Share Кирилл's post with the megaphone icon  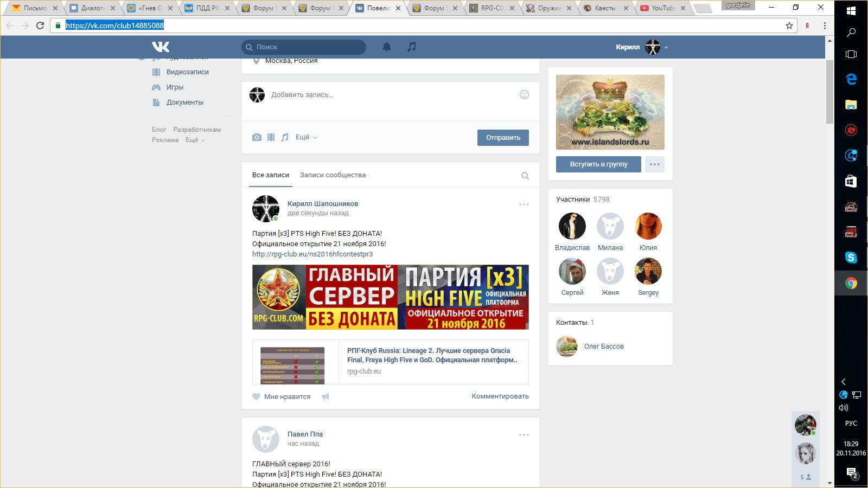click(325, 397)
